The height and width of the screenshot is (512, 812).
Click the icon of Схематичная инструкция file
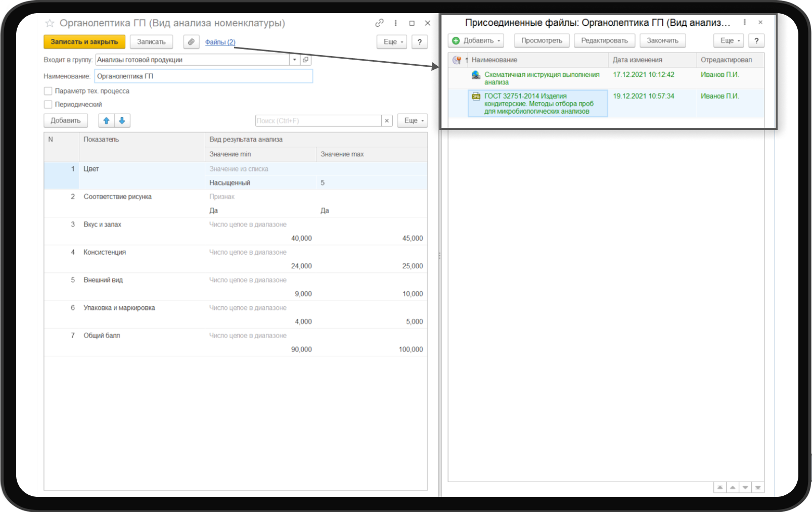[476, 75]
